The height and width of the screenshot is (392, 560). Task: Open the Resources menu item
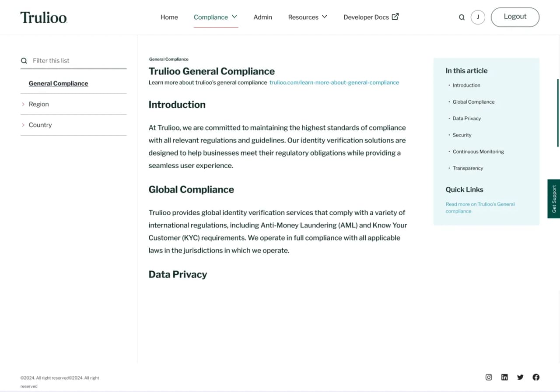[303, 17]
